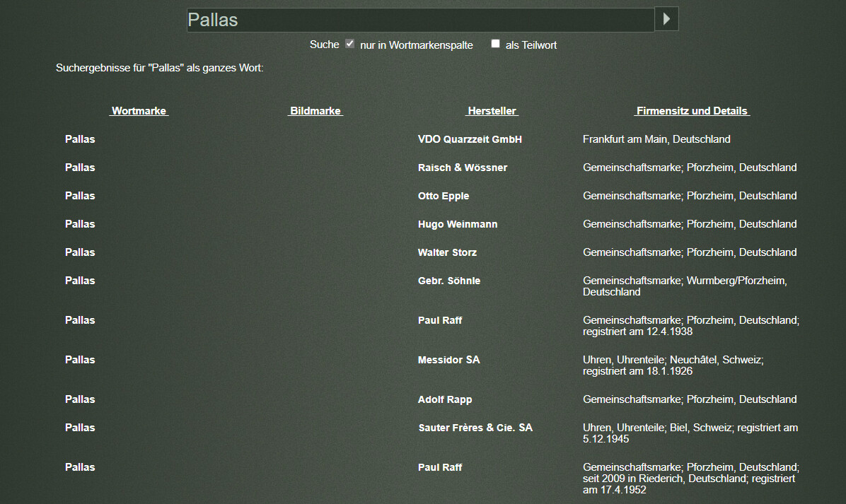Click the Pallas wordmark in VDO Quarzzeit row
Viewport: 846px width, 504px height.
[x=80, y=139]
